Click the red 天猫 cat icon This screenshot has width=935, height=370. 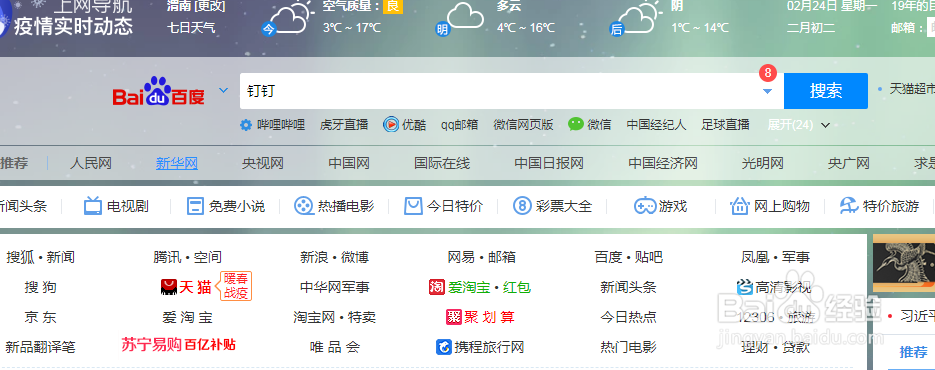169,287
